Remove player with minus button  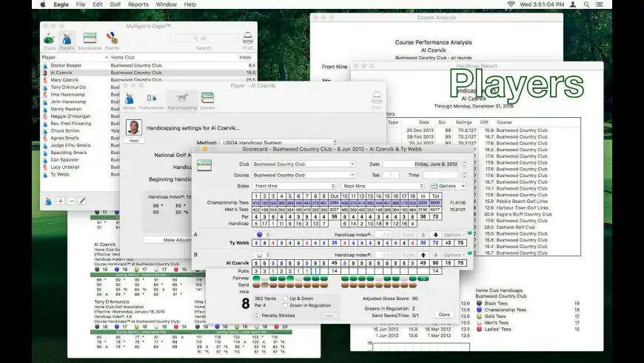click(x=72, y=201)
